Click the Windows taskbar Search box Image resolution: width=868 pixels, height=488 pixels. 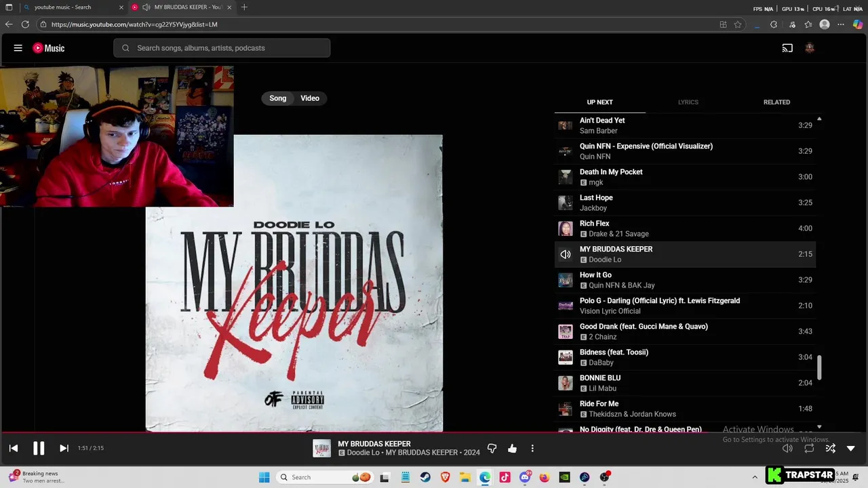point(325,477)
